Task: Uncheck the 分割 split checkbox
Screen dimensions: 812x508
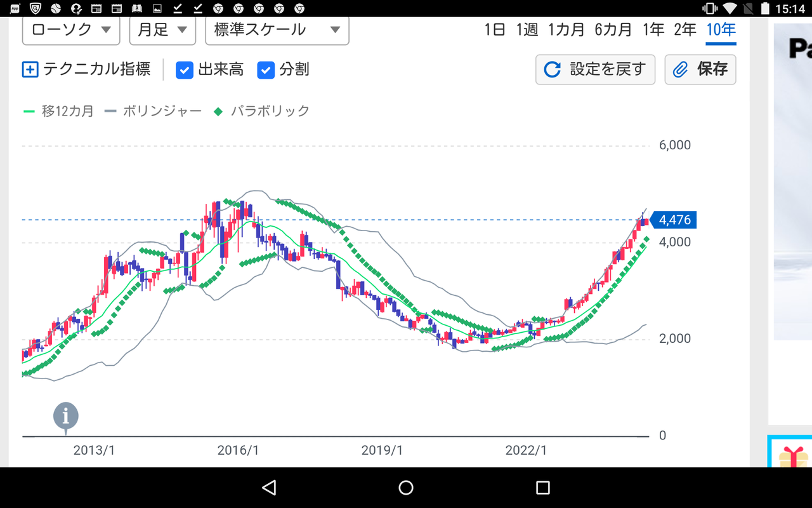Action: 266,70
